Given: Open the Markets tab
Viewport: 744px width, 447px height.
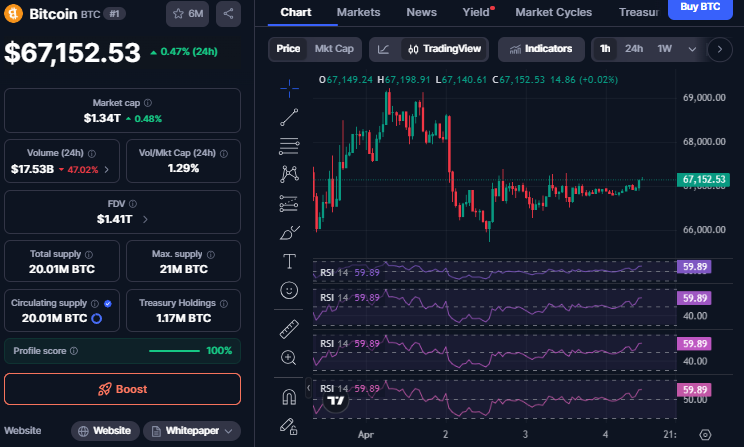Looking at the screenshot, I should click(358, 12).
